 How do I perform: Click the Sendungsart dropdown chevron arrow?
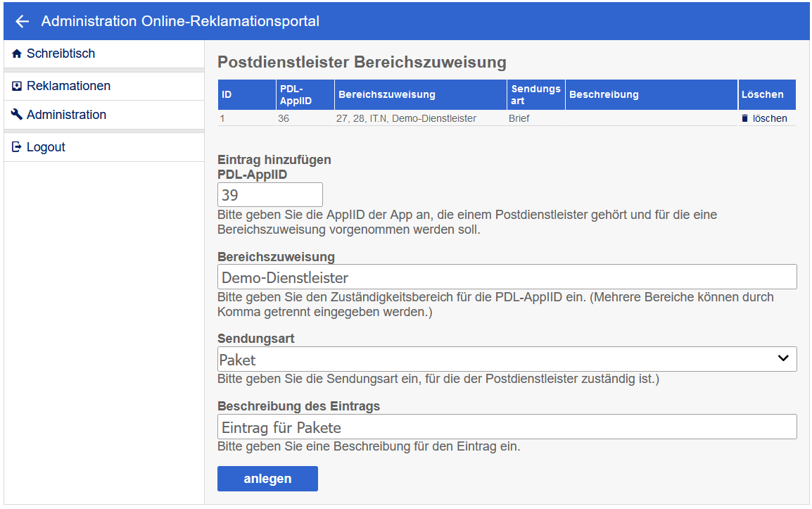(783, 359)
